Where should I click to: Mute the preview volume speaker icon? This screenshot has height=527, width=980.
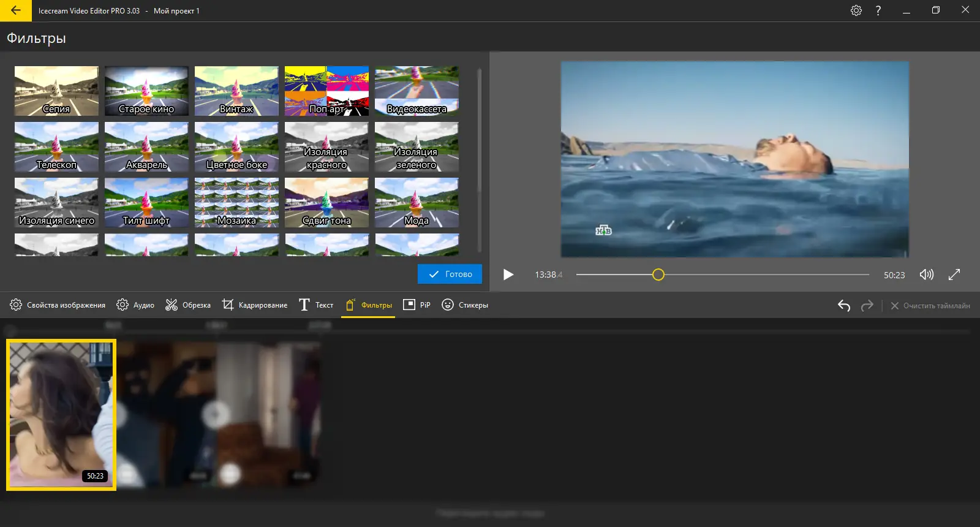[x=927, y=275]
